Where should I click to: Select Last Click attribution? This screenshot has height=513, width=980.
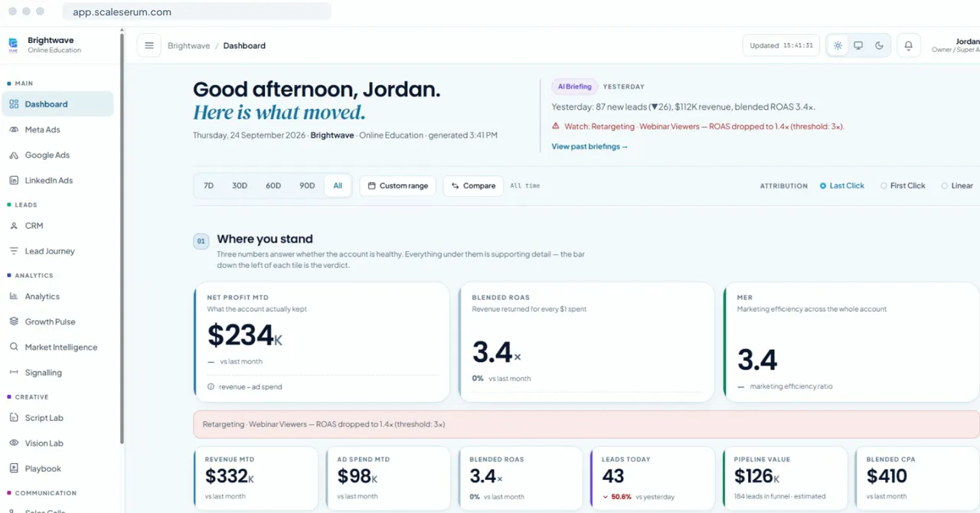tap(841, 186)
